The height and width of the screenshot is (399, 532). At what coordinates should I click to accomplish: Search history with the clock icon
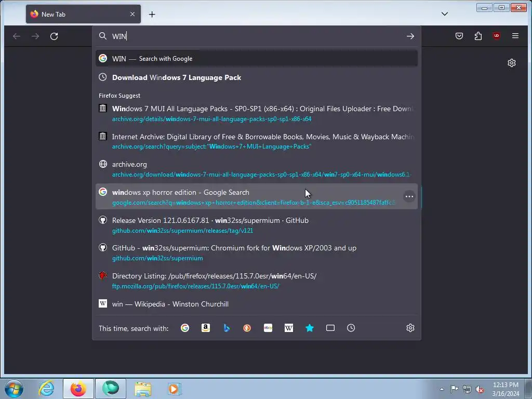click(x=351, y=328)
